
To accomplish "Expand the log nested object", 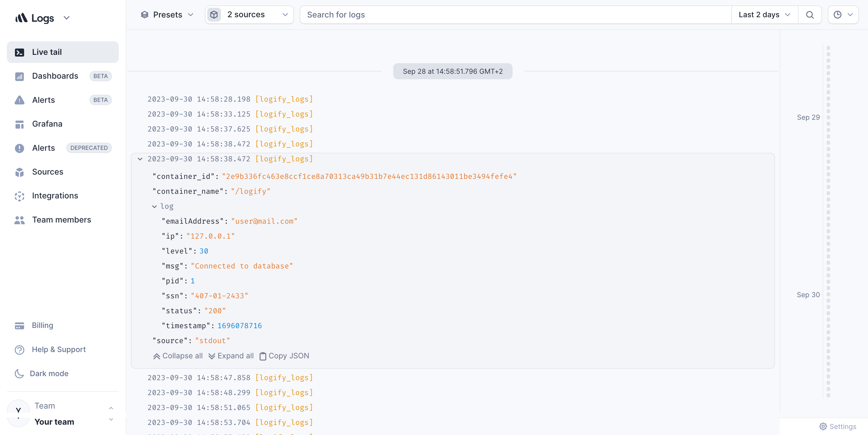I will [x=154, y=206].
